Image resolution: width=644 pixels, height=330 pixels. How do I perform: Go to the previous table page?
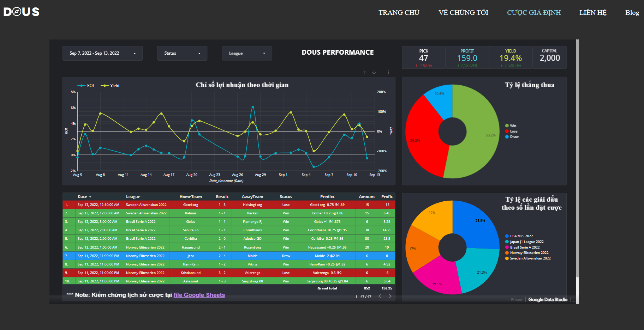click(380, 296)
